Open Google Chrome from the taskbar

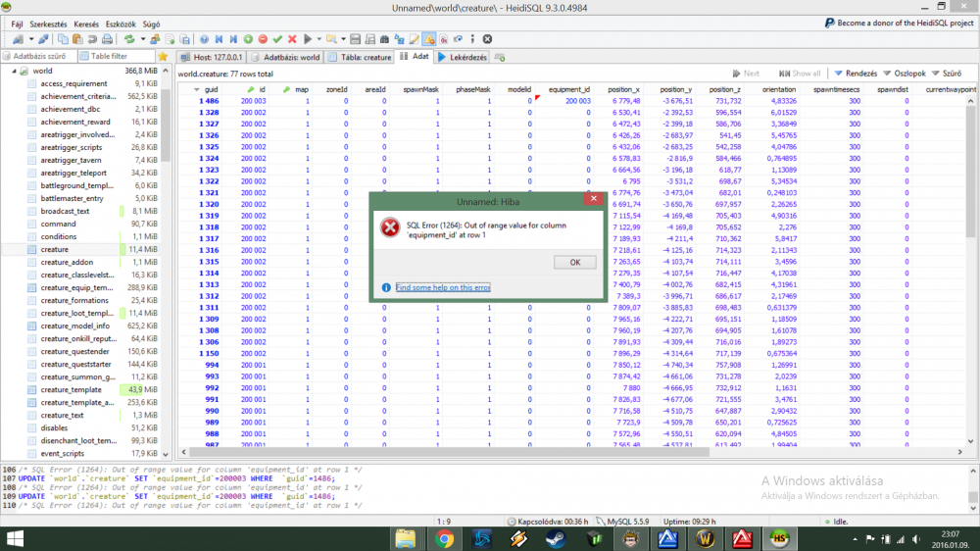[444, 538]
